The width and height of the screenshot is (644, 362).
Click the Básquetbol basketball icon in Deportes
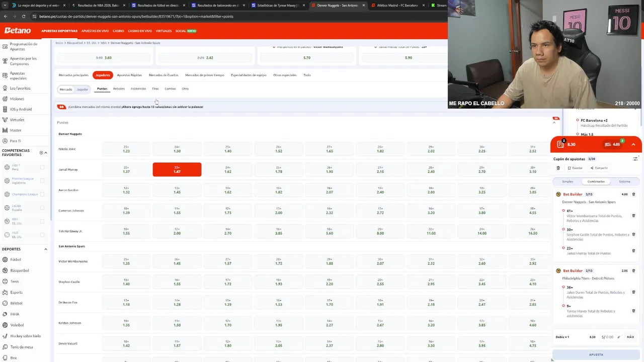(x=5, y=270)
